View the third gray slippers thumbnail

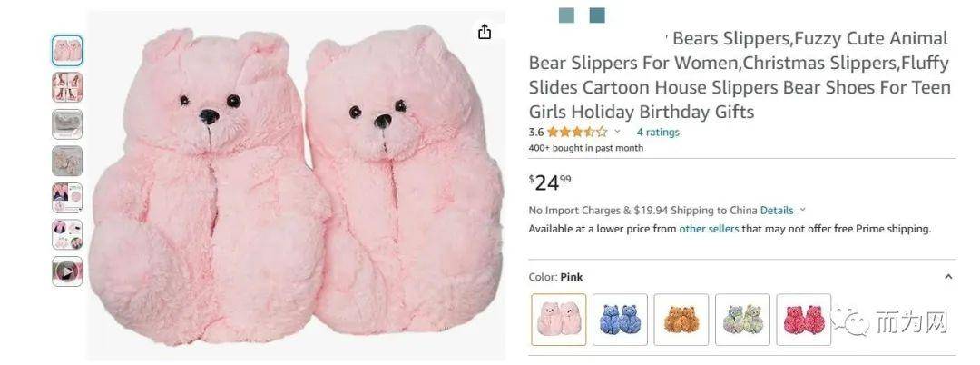[67, 124]
